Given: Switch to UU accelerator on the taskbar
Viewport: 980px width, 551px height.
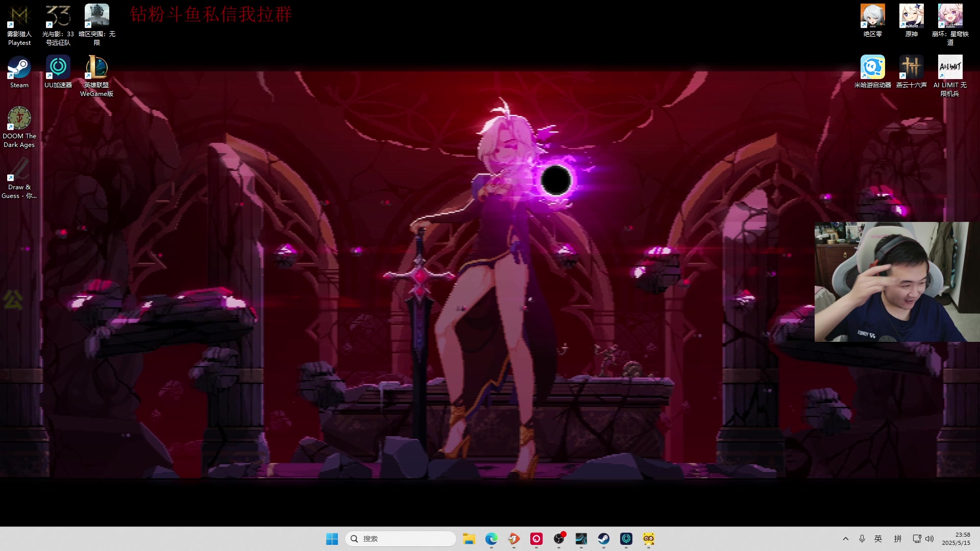Looking at the screenshot, I should (x=626, y=539).
